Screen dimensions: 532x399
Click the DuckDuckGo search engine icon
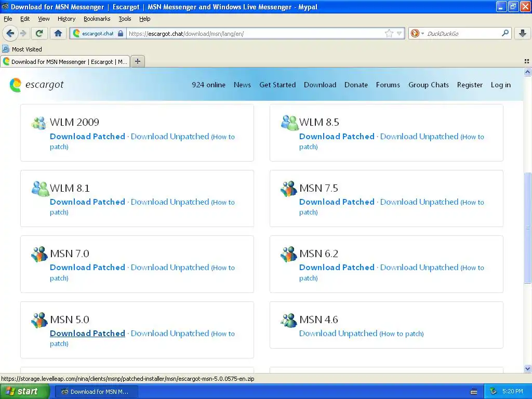tap(415, 33)
